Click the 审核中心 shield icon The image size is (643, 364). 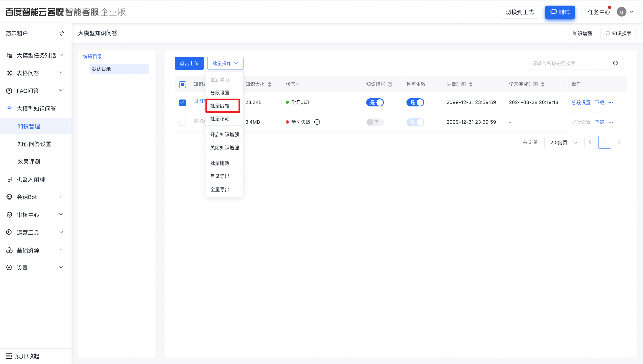click(9, 215)
